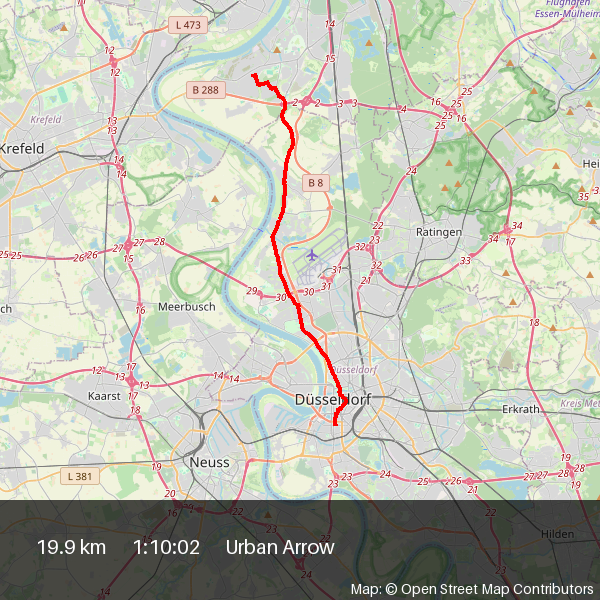Click the B 8 road shield

[x=316, y=183]
